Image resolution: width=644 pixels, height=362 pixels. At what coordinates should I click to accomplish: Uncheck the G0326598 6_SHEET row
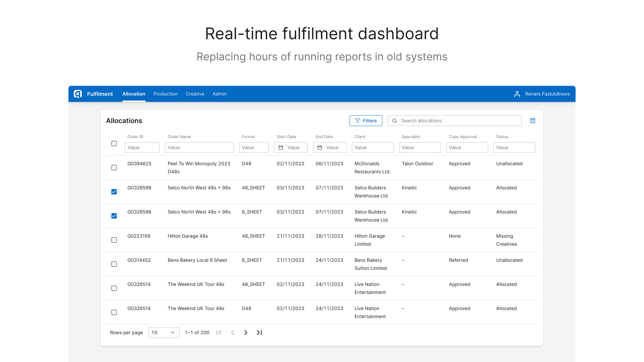pos(114,216)
